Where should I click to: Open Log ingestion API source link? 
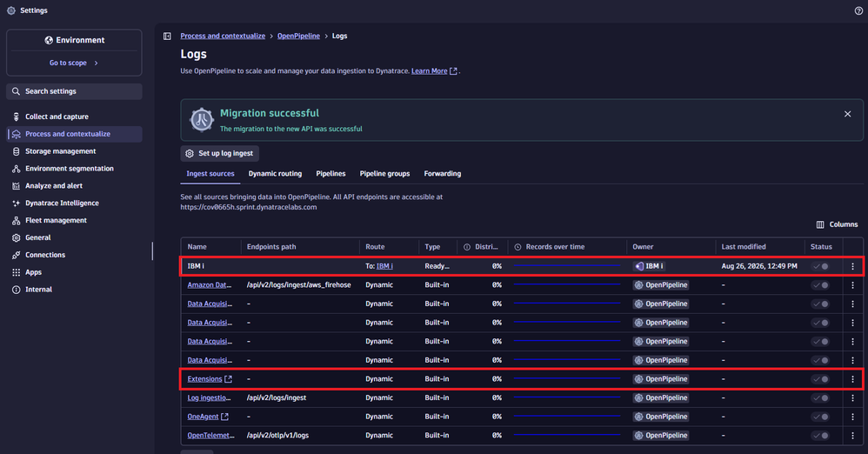pos(209,398)
